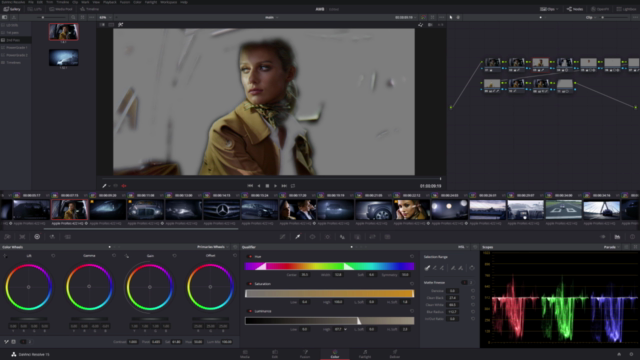Open the Workspace menu
This screenshot has height=360, width=640.
coord(169,2)
